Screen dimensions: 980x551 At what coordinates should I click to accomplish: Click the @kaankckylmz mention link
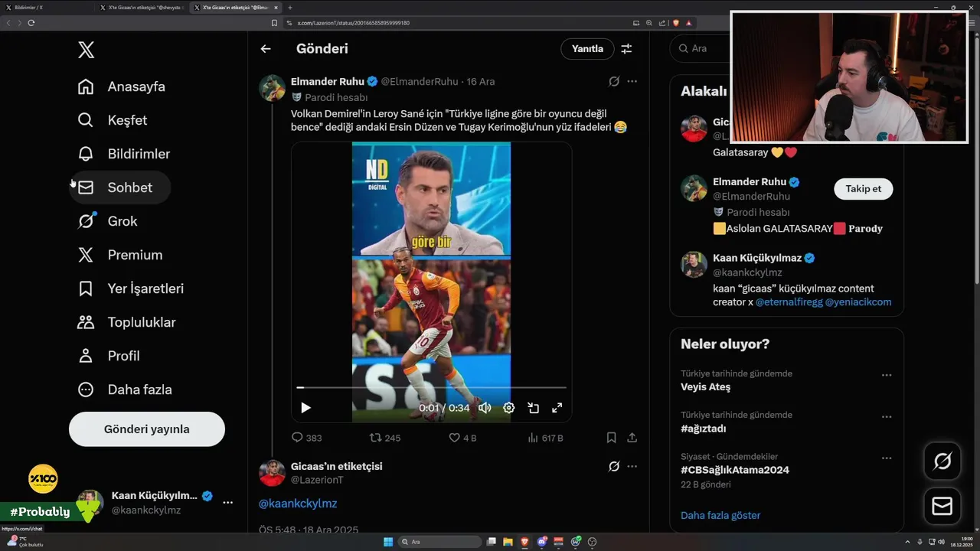click(298, 504)
